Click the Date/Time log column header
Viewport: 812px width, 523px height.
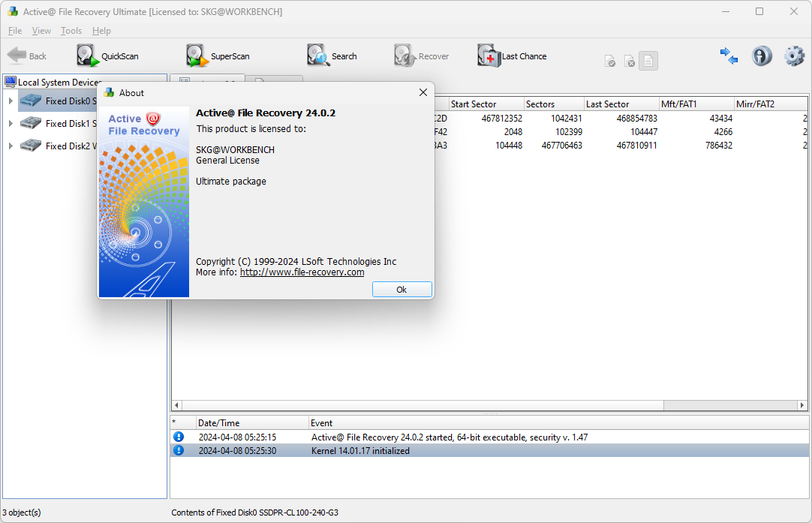(x=252, y=423)
